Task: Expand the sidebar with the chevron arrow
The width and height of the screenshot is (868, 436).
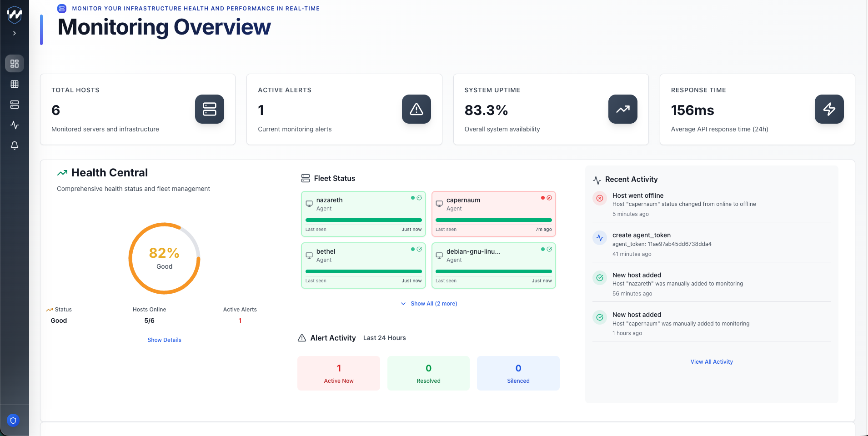Action: [15, 33]
